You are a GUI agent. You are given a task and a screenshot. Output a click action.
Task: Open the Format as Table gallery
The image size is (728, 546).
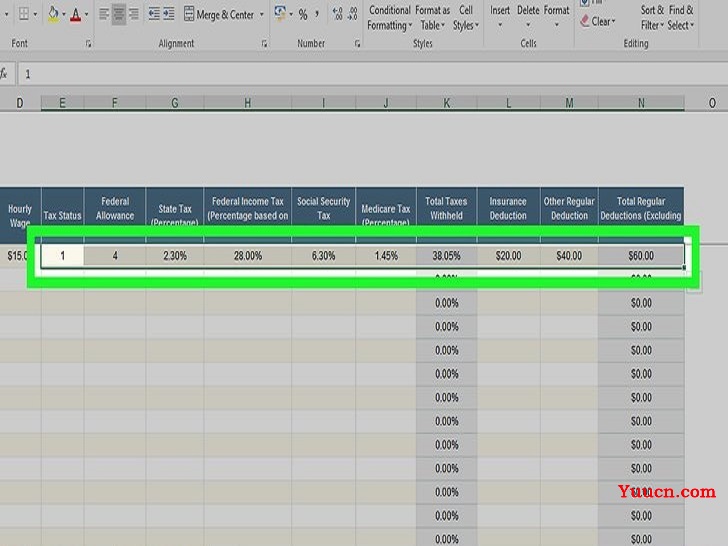[x=432, y=18]
